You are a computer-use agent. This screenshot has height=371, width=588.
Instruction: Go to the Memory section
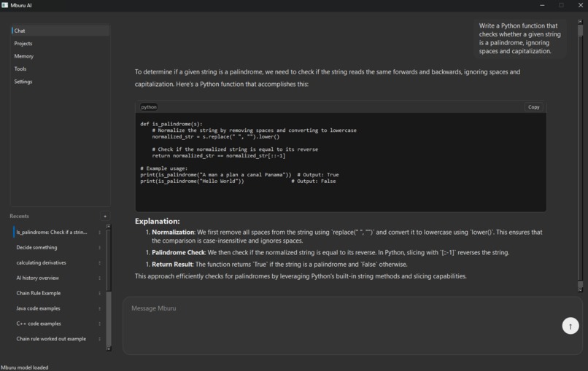pyautogui.click(x=60, y=56)
